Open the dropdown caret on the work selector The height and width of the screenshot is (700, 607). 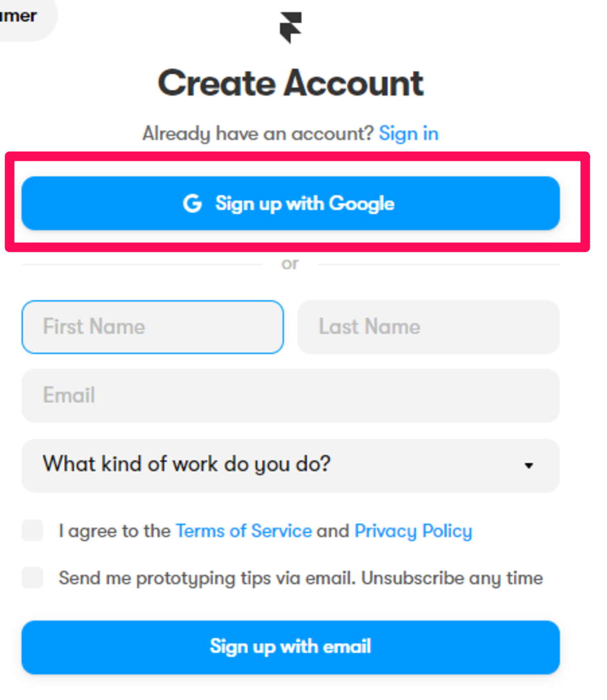tap(529, 465)
